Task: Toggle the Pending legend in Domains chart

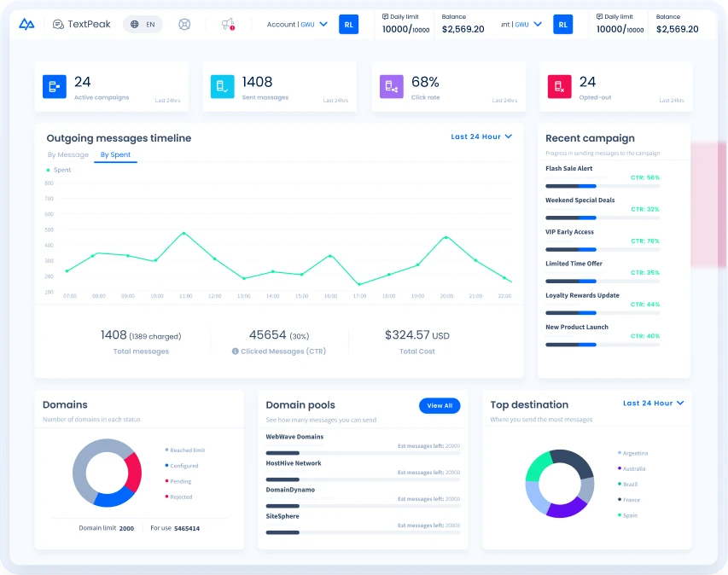Action: 180,481
